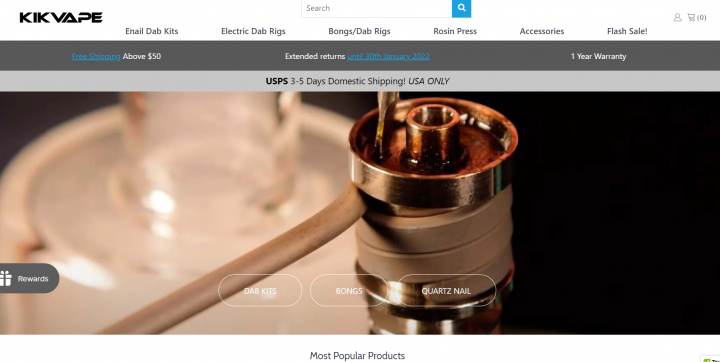
Task: Open the Enail Dab Kits menu
Action: (x=152, y=31)
